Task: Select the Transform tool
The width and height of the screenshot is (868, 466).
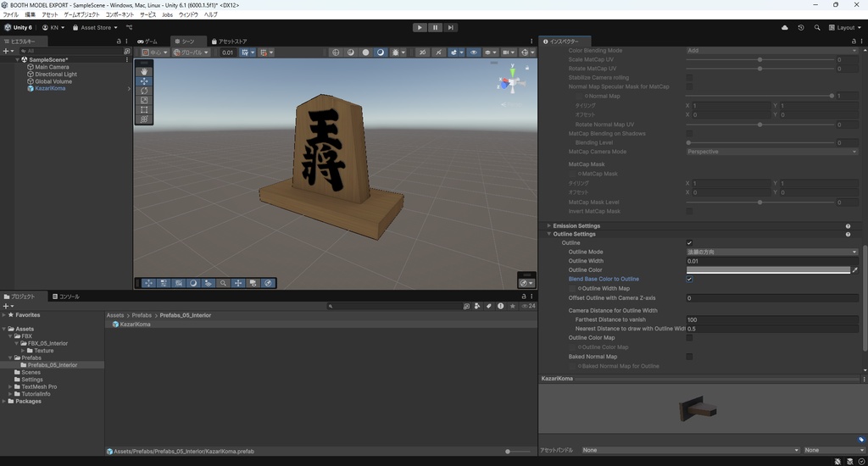Action: point(144,119)
